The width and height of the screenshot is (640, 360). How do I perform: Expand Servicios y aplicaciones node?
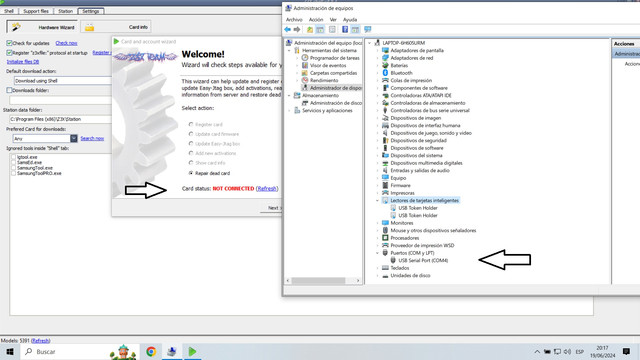tap(289, 111)
